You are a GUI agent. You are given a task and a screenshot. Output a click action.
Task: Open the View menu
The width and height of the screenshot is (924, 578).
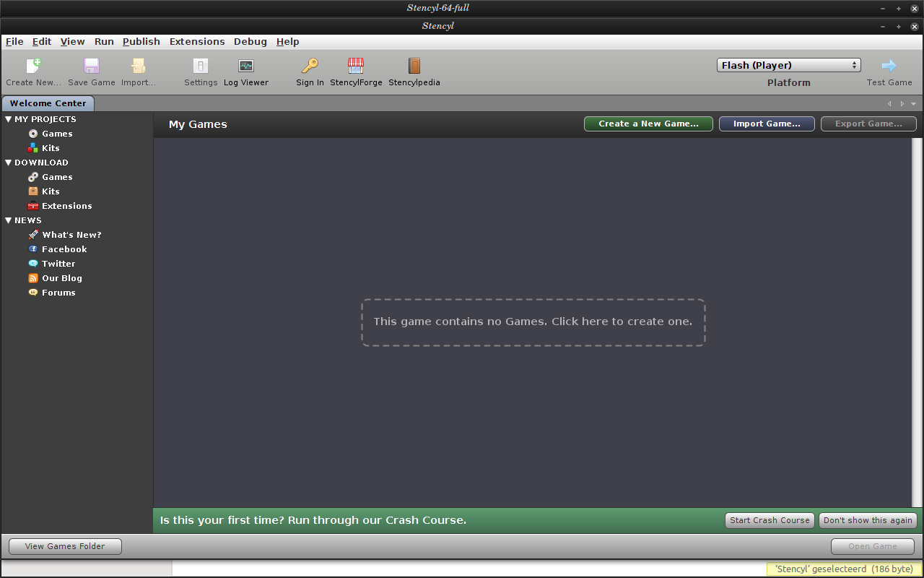coord(72,41)
